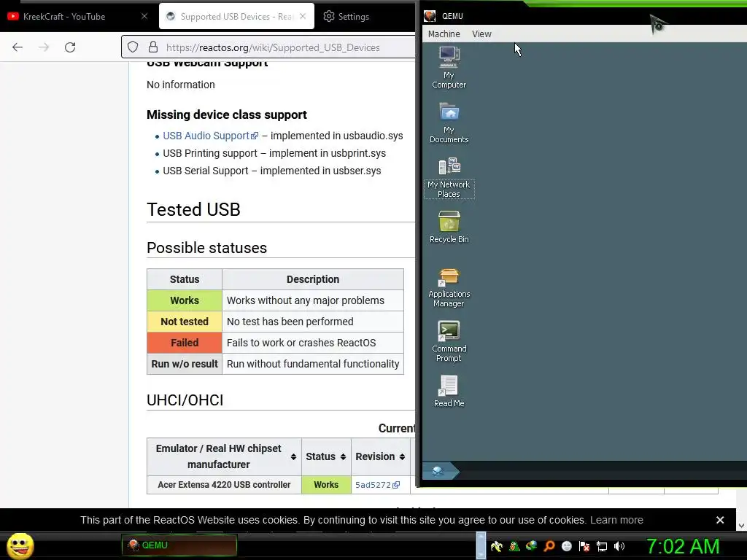Click the Works status cell
The width and height of the screenshot is (747, 560).
185,300
